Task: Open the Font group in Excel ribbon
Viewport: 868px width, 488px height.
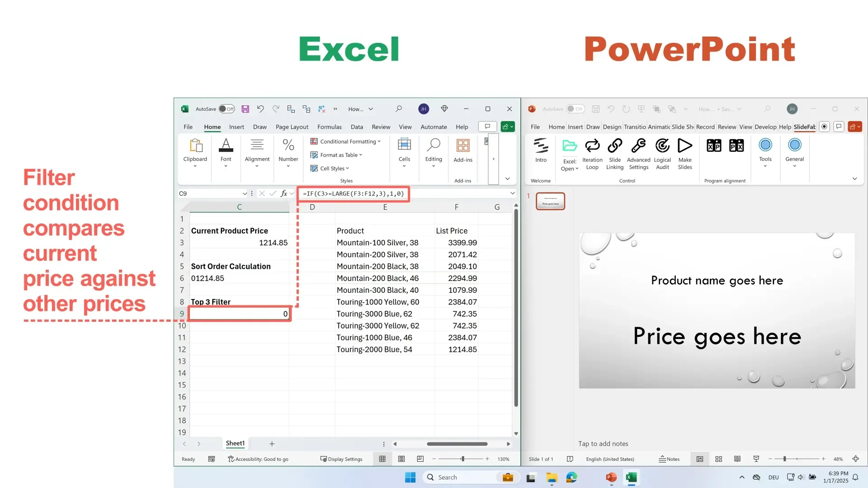Action: 226,153
